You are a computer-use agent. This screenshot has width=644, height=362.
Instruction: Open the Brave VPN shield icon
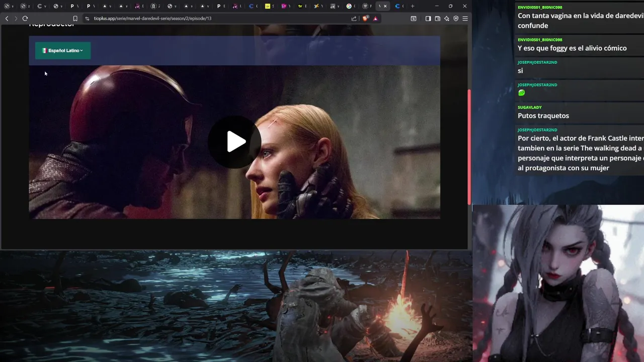456,19
